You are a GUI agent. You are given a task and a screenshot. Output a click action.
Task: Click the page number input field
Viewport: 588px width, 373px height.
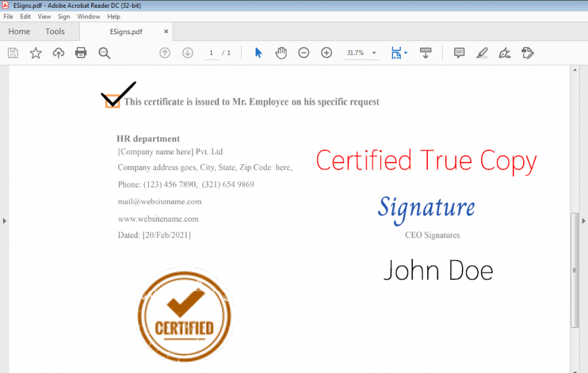211,53
